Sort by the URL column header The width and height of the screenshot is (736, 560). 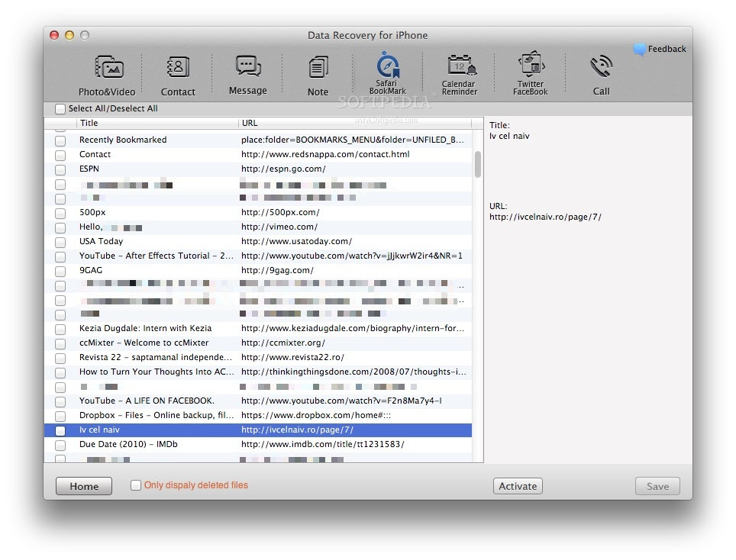(355, 123)
